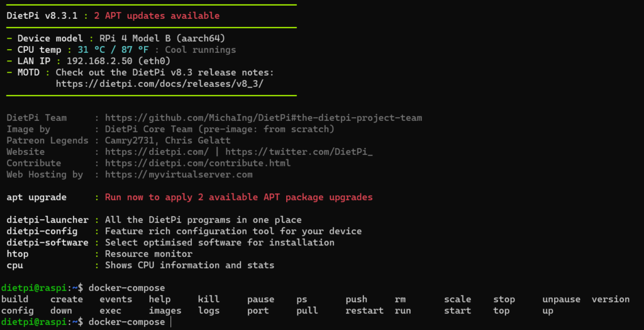Image resolution: width=644 pixels, height=330 pixels.
Task: Open the twitter.com/DietPi_ link
Action: [299, 152]
